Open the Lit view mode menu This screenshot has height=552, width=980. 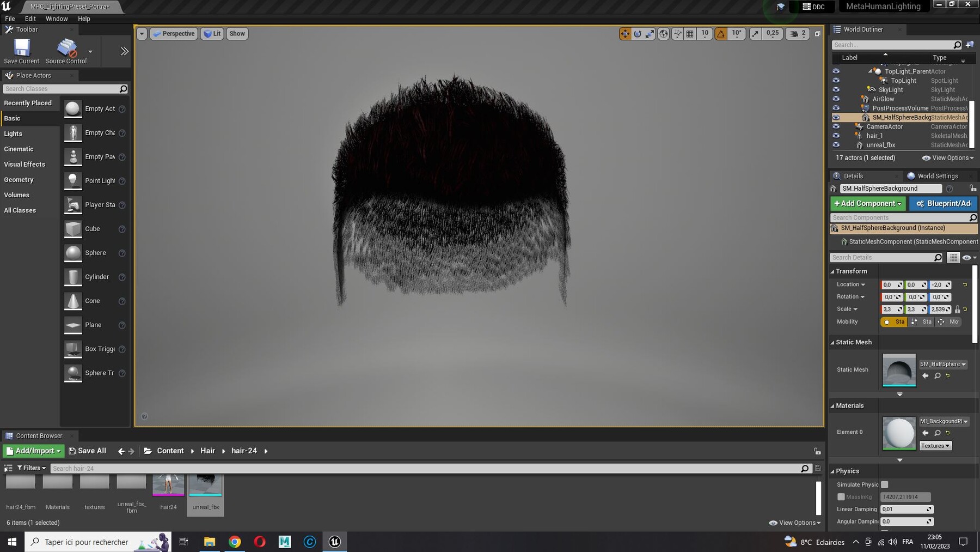point(212,34)
